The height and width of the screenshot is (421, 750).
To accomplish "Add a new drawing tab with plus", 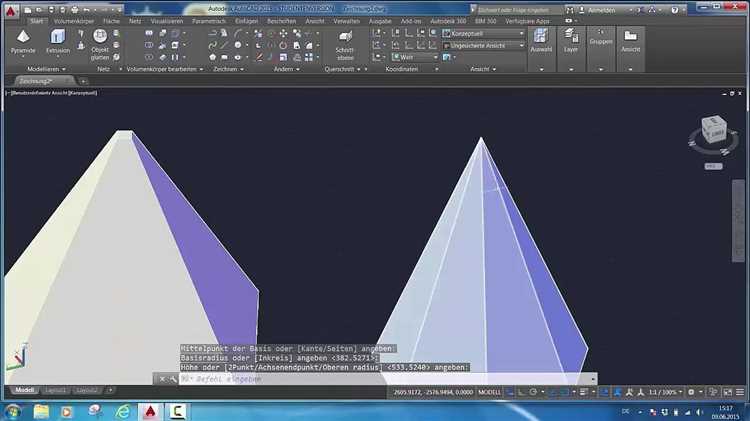I will [83, 81].
